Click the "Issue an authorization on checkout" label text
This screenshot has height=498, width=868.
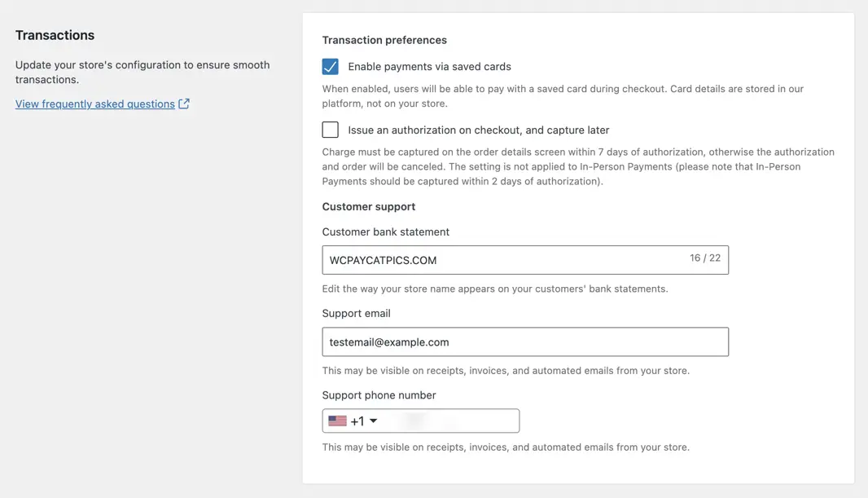click(x=478, y=130)
